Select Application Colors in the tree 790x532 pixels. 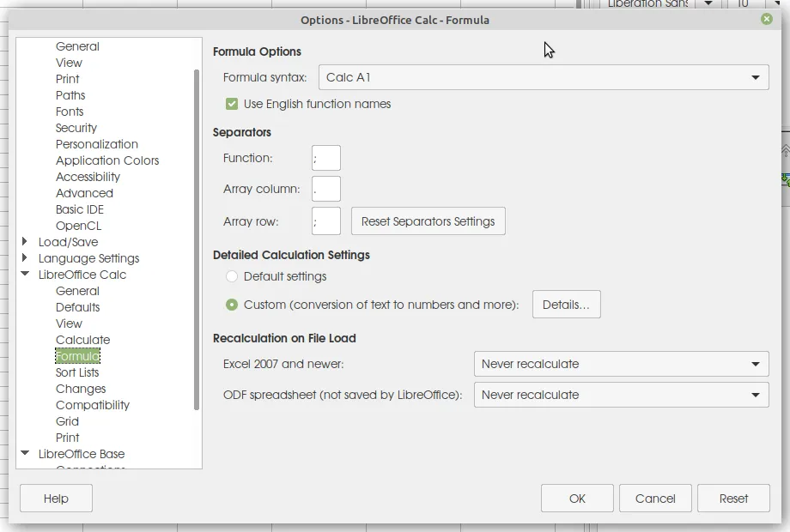(107, 160)
